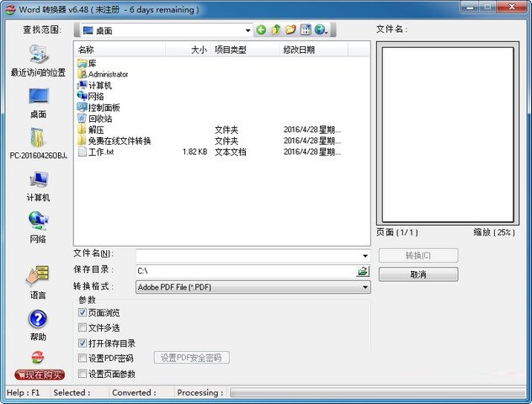Click 设置PDF安全密码 button
532x404 pixels.
(191, 358)
